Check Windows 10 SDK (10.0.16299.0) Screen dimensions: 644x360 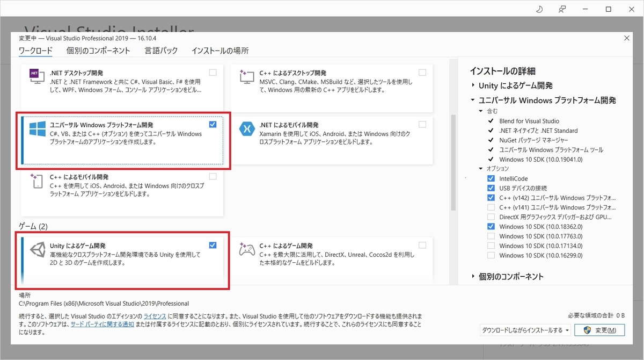click(491, 255)
